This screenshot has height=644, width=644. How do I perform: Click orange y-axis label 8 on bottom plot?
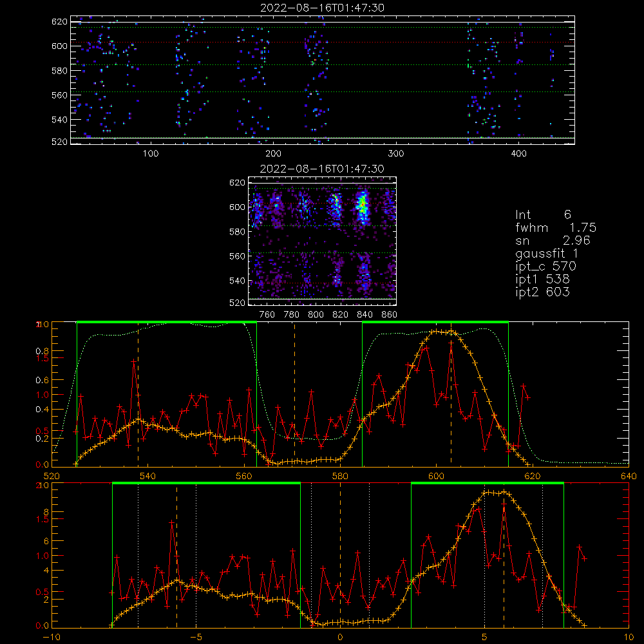46,512
